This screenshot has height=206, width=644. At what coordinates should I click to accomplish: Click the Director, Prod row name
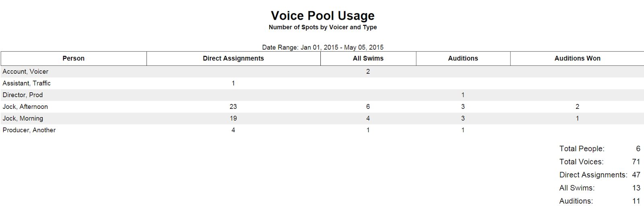(23, 95)
